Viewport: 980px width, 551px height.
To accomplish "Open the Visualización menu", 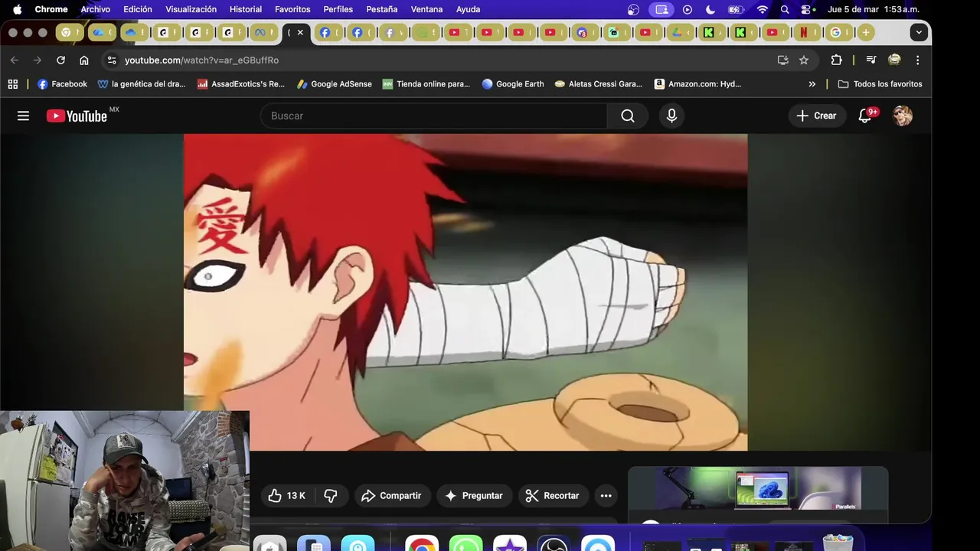I will (191, 9).
